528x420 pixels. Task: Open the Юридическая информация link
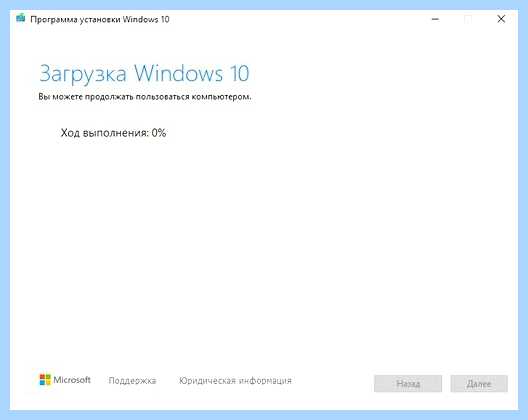pos(235,381)
